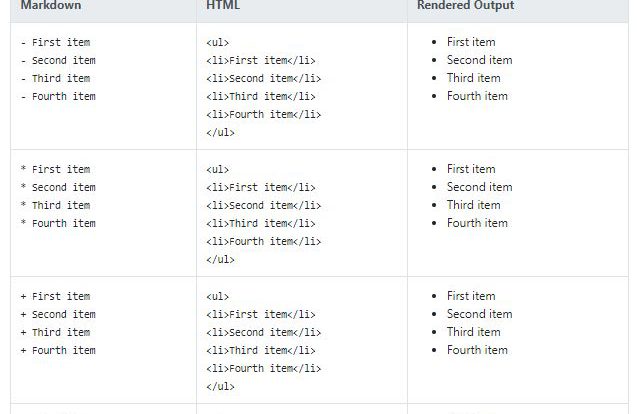
Task: Click the opening <ul> tag in second row
Action: (218, 169)
